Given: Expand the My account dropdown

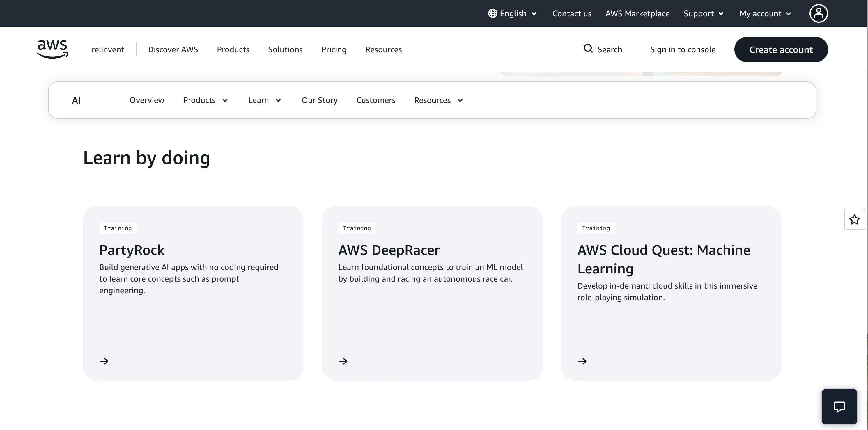Looking at the screenshot, I should pos(765,13).
